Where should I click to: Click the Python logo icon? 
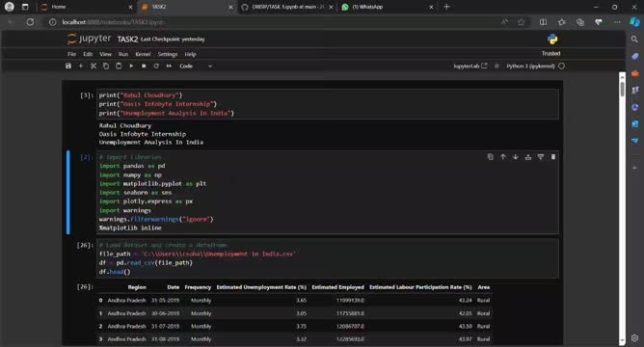point(552,40)
